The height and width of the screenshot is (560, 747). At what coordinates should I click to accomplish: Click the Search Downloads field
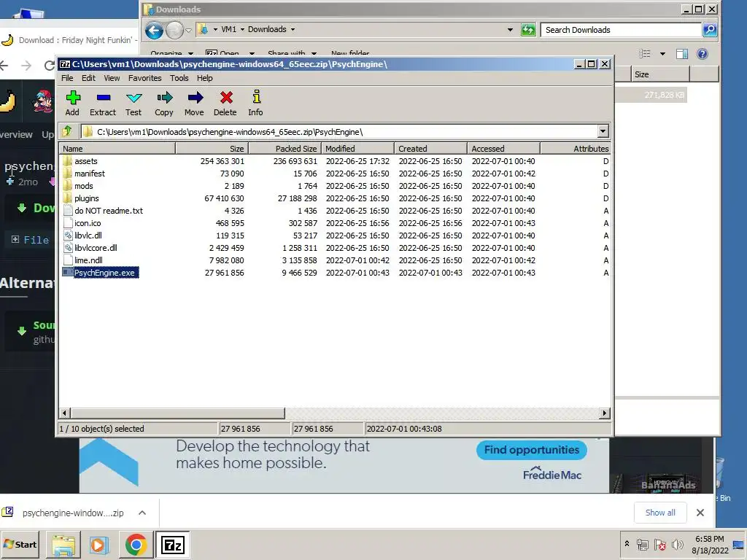click(x=622, y=29)
